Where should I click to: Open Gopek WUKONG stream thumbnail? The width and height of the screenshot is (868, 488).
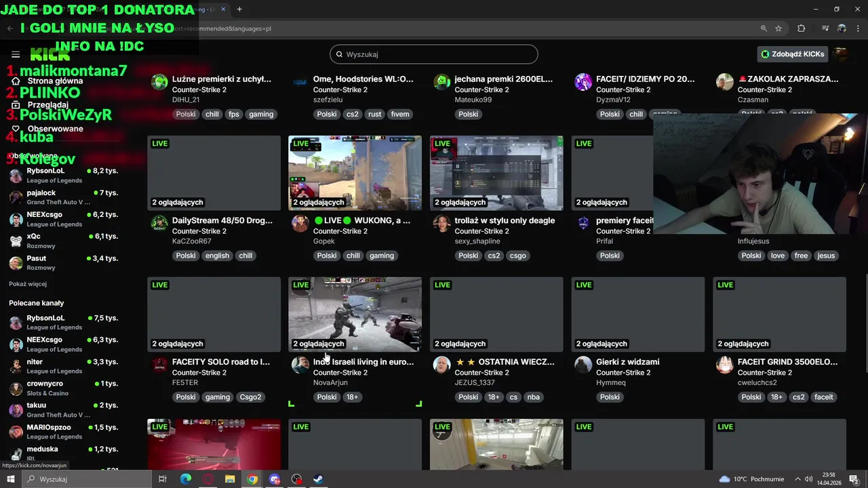point(355,173)
